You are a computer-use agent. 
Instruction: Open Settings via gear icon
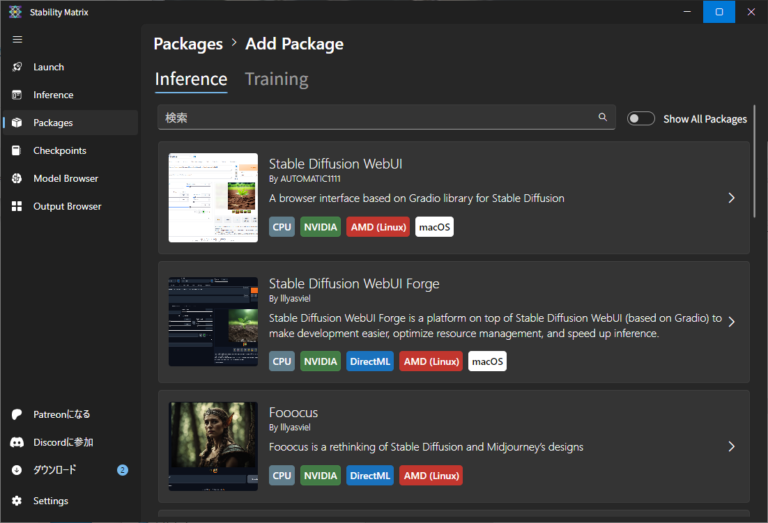coord(17,501)
